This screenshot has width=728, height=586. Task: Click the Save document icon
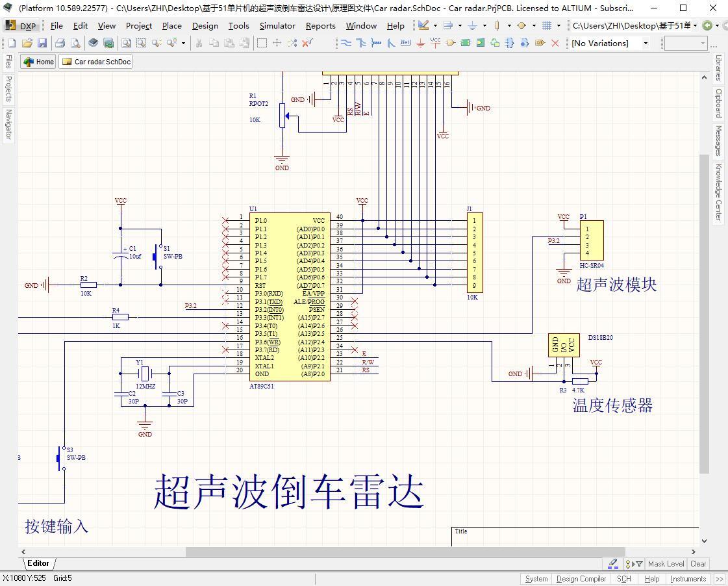point(42,43)
